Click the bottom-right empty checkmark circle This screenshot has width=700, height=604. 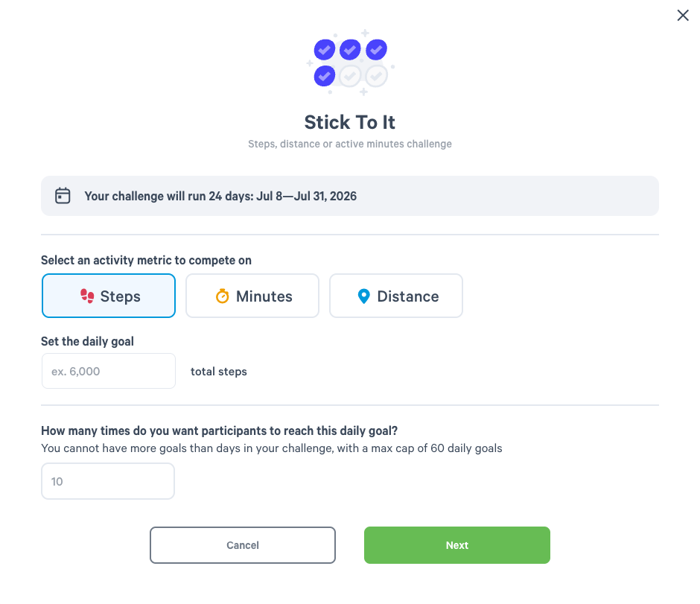tap(376, 76)
